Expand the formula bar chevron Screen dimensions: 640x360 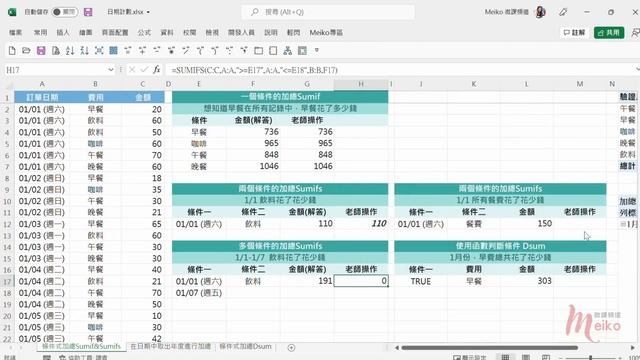(637, 70)
